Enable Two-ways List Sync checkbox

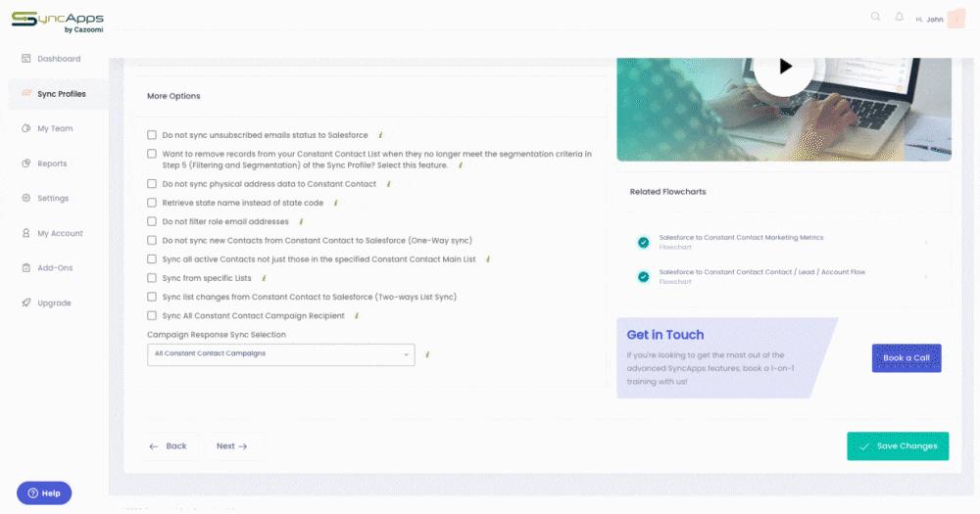coord(152,297)
